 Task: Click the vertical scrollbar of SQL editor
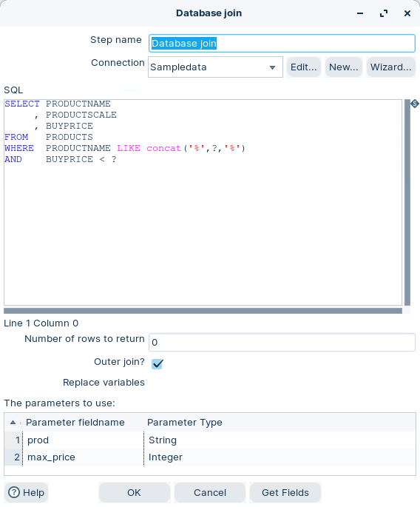pyautogui.click(x=407, y=202)
